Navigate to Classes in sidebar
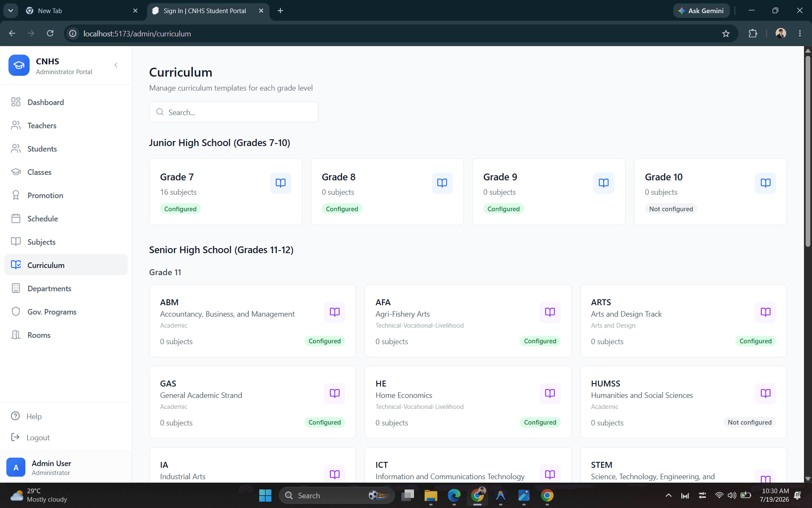 point(66,172)
